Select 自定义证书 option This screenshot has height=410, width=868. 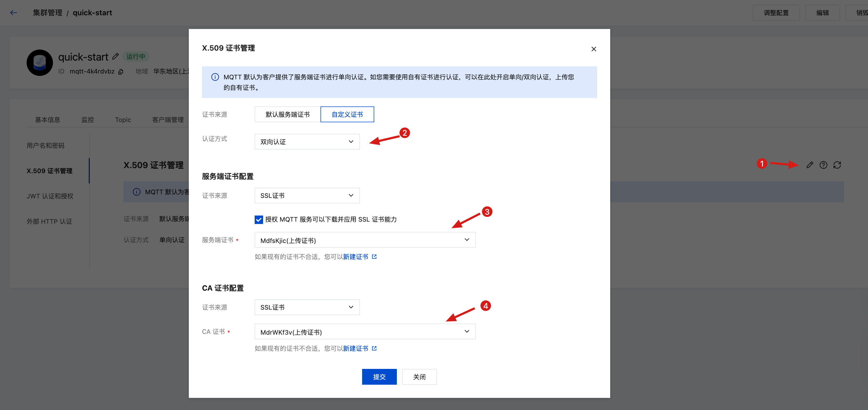tap(347, 115)
